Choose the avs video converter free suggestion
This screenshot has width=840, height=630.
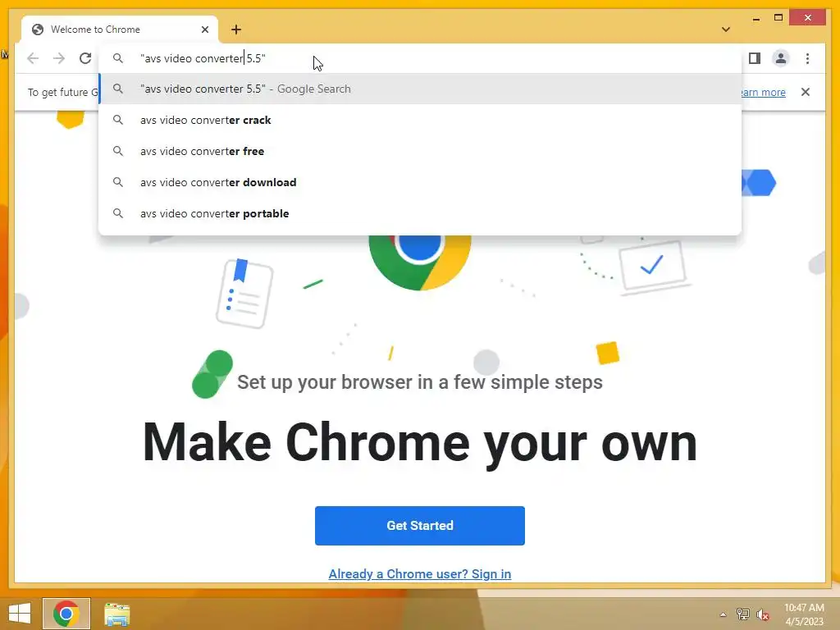click(421, 151)
